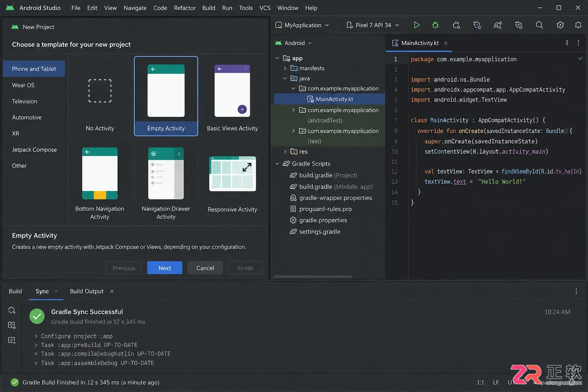Click the Finish button
The width and height of the screenshot is (588, 392).
click(245, 268)
